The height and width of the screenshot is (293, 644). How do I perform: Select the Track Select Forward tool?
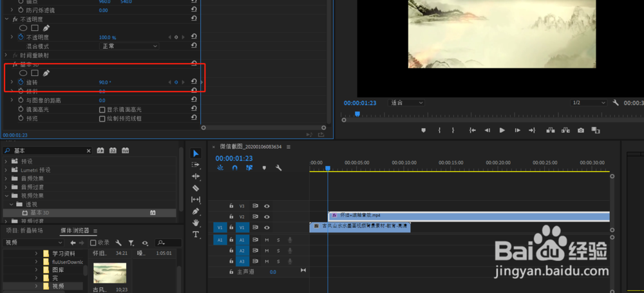coord(196,165)
